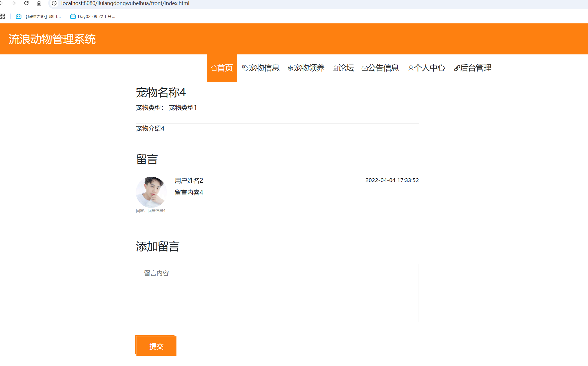Click the notepad icon beside 论坛

click(x=335, y=68)
